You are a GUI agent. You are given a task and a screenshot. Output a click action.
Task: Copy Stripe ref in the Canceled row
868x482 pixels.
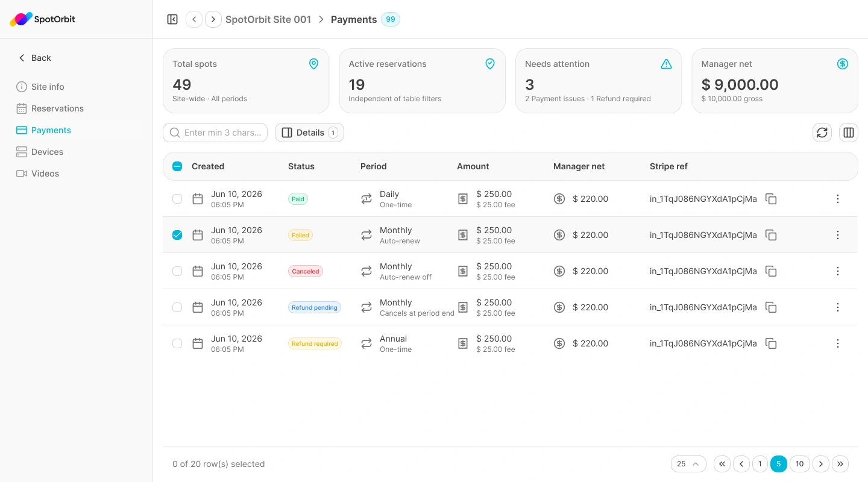[x=771, y=271]
